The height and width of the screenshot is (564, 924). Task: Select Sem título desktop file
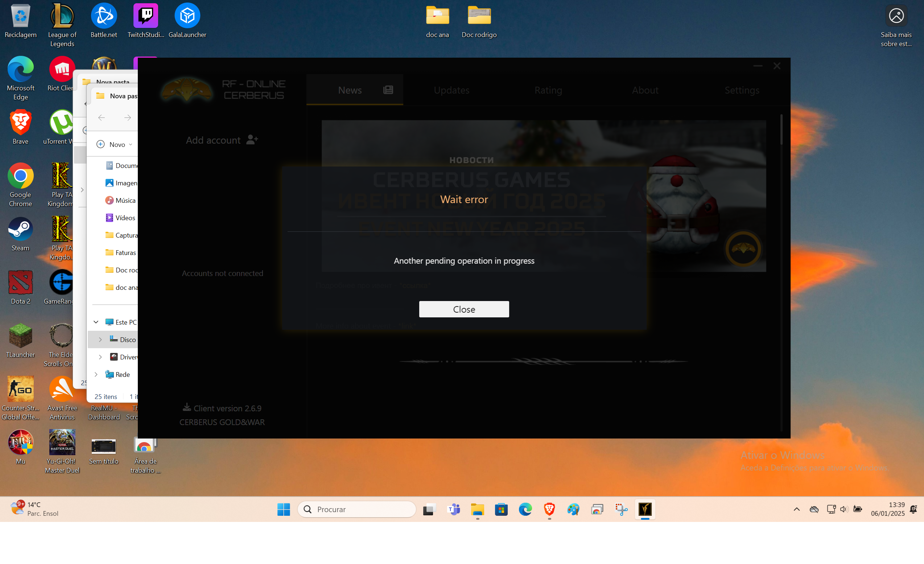pos(104,452)
